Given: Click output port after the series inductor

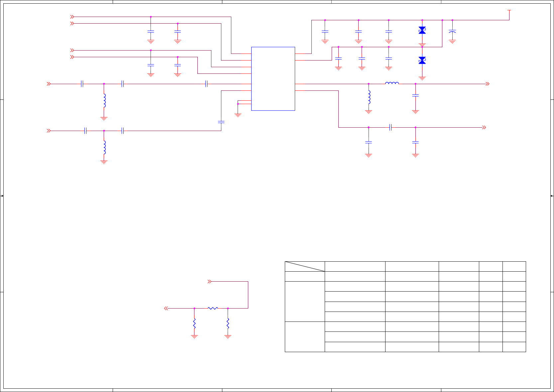Looking at the screenshot, I should [488, 84].
